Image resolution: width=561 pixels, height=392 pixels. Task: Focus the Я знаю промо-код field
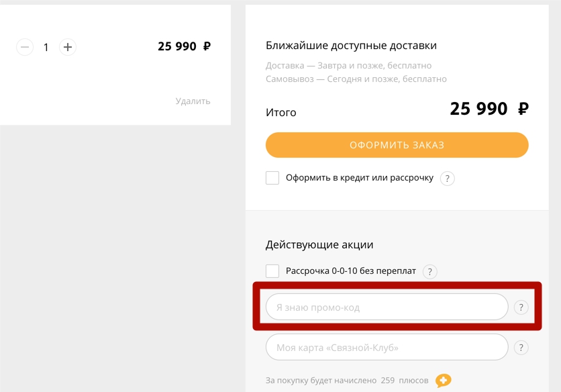pyautogui.click(x=387, y=307)
